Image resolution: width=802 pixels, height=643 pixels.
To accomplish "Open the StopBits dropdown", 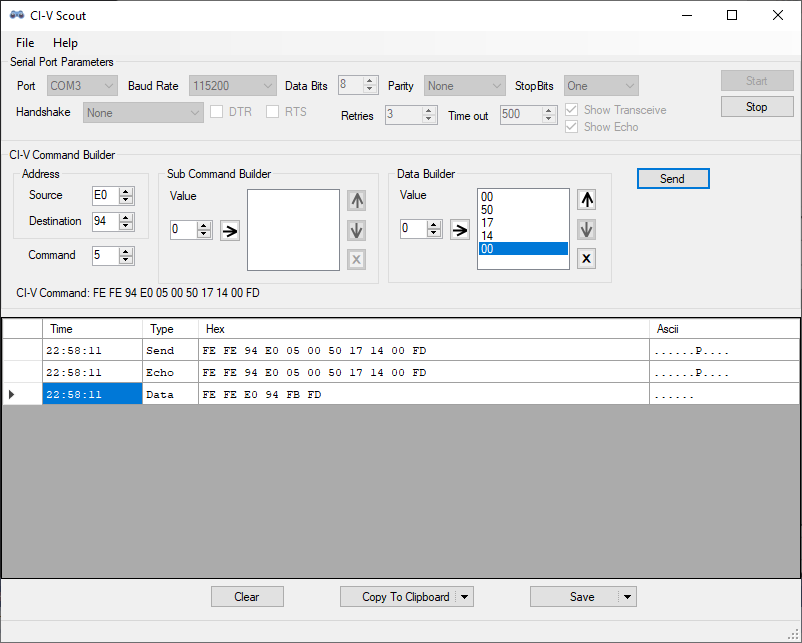I will (x=602, y=86).
